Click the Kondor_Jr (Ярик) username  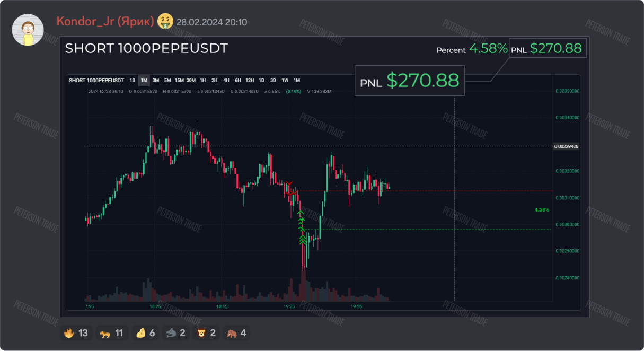(x=105, y=22)
